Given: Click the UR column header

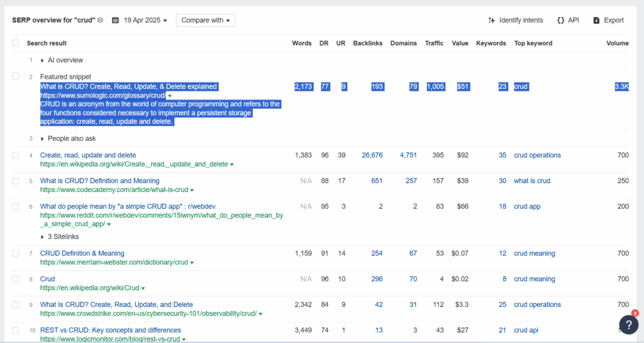Looking at the screenshot, I should pos(341,43).
